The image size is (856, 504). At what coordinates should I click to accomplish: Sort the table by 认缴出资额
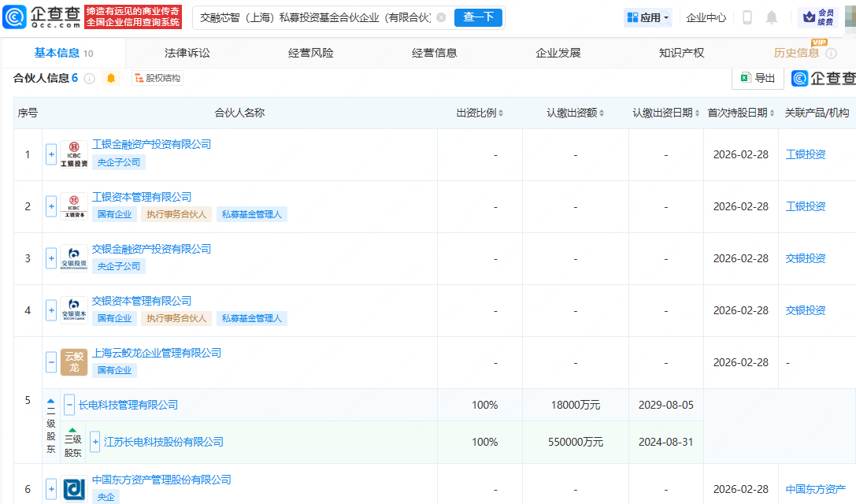pos(602,113)
